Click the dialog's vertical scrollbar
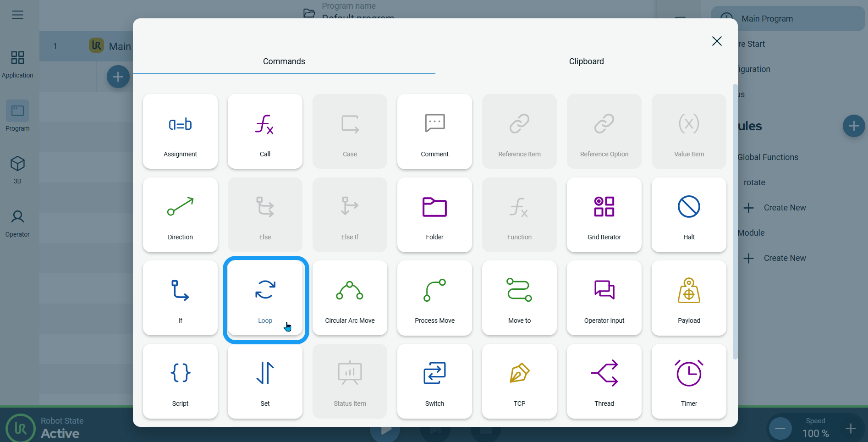This screenshot has width=868, height=442. (735, 220)
